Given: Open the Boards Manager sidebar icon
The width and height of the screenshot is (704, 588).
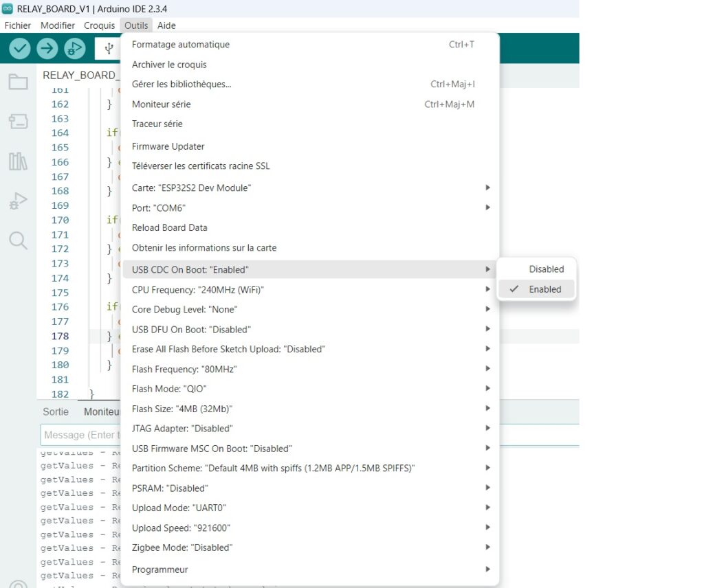Looking at the screenshot, I should click(18, 121).
